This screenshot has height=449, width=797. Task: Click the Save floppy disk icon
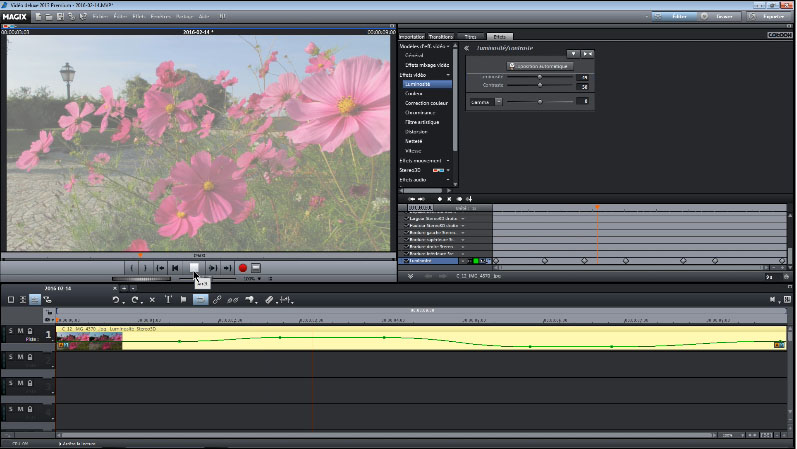(x=59, y=17)
